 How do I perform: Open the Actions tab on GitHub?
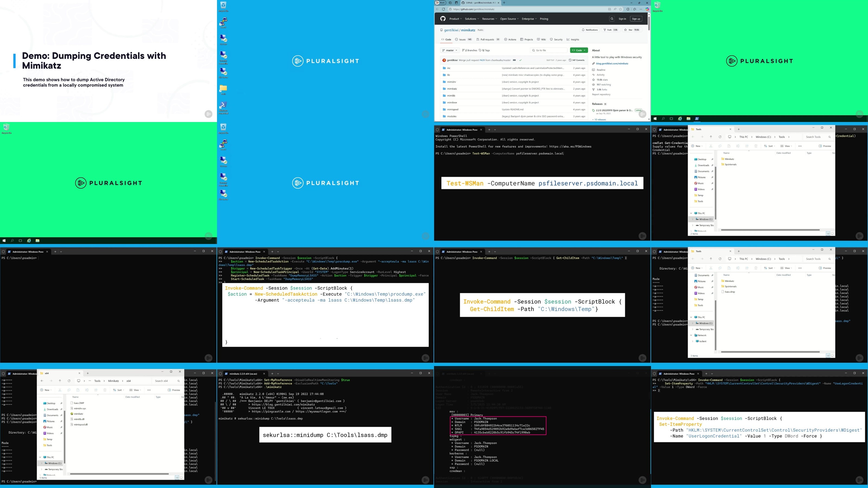[x=510, y=39]
